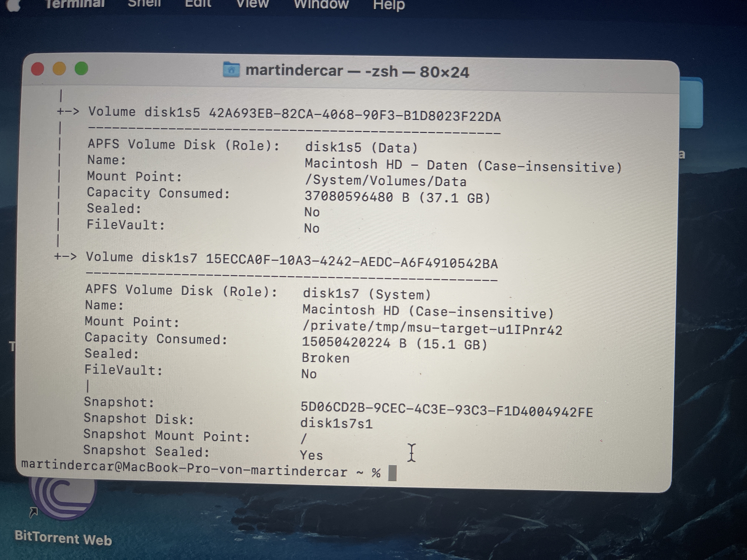The height and width of the screenshot is (560, 747).
Task: Click the disk1s7 Capacity Consumed label
Action: [156, 339]
